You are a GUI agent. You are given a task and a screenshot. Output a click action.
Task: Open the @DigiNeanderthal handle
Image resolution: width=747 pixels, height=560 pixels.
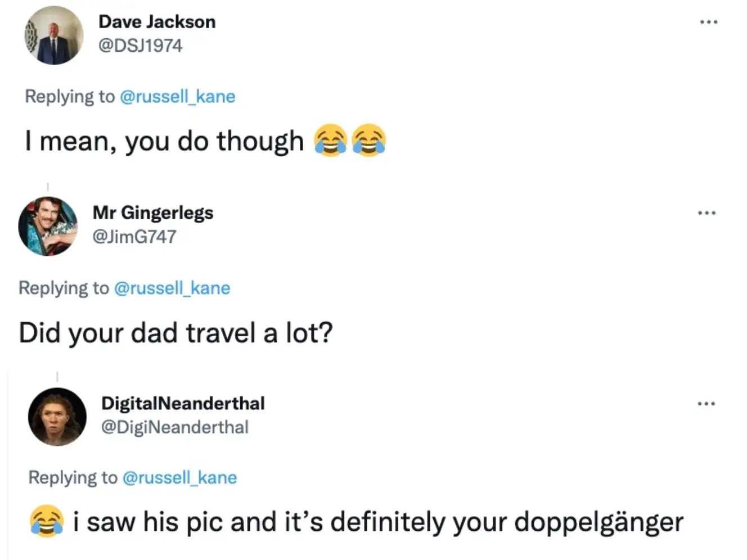point(174,427)
